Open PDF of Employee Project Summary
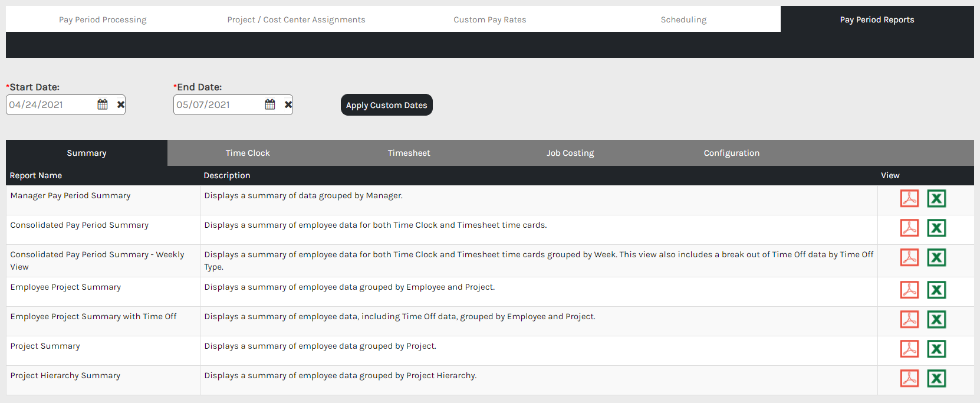 (x=909, y=290)
